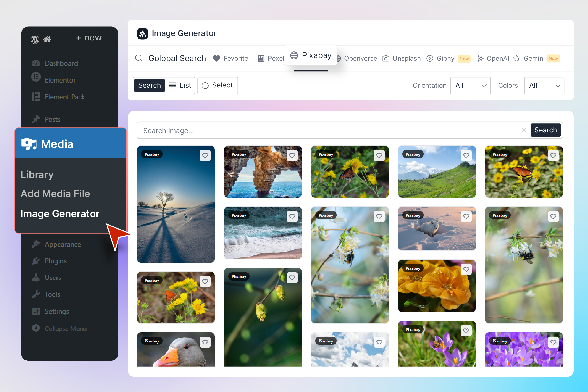This screenshot has height=392, width=588.
Task: Open Image Generator from Media menu
Action: [60, 214]
